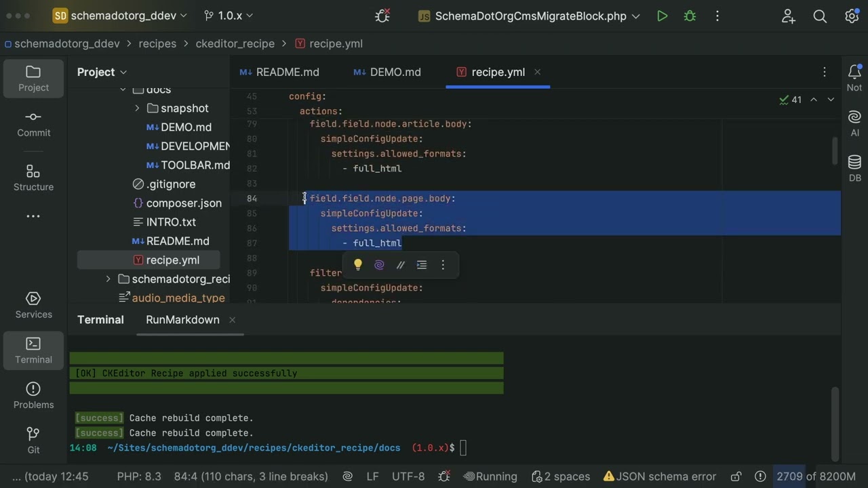Expand the snapshot folder
Viewport: 868px width, 488px height.
tap(137, 108)
